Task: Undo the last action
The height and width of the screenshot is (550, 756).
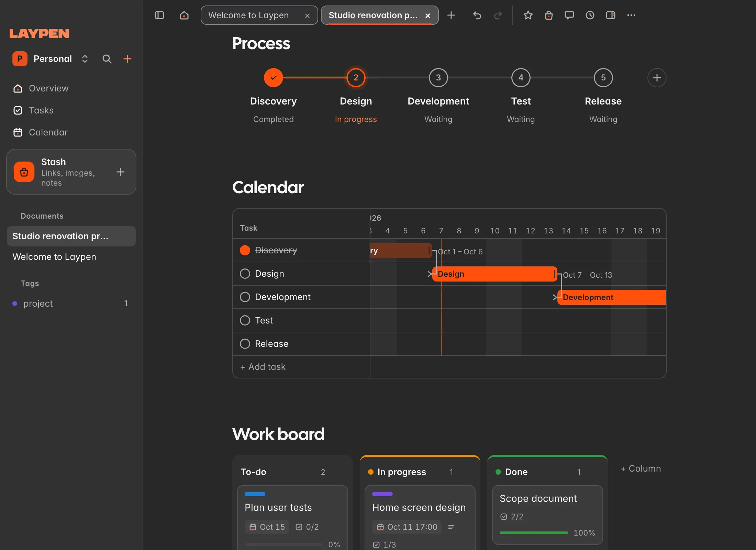Action: pyautogui.click(x=477, y=15)
